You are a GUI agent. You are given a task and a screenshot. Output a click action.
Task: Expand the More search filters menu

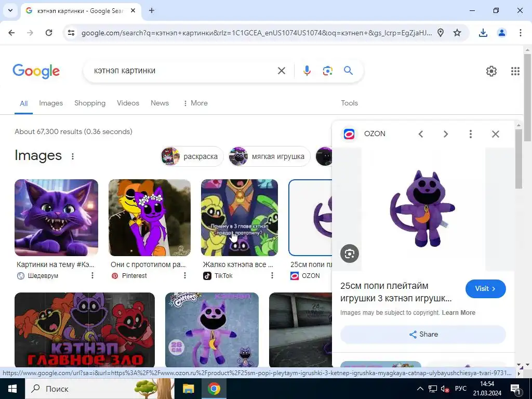[x=195, y=103]
